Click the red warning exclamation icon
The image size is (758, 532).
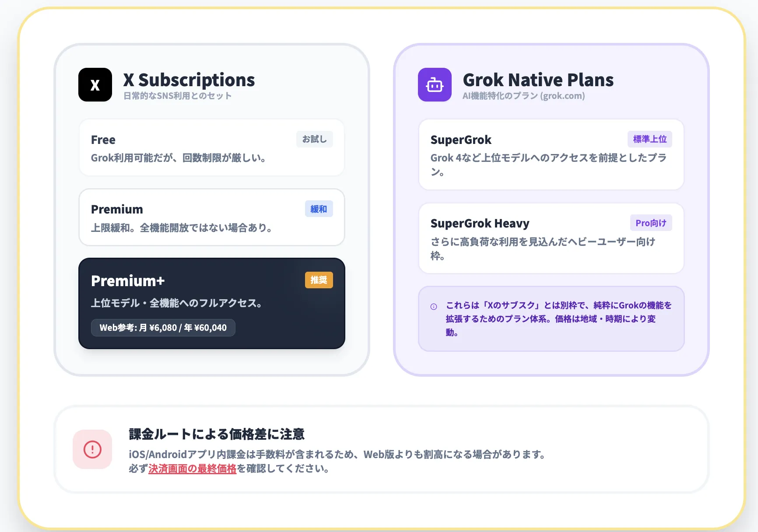tap(92, 449)
